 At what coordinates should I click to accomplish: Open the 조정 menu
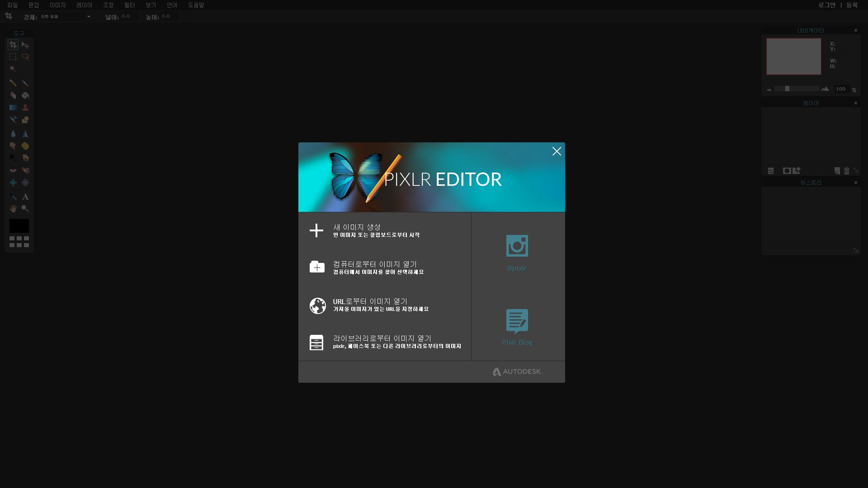pos(108,5)
